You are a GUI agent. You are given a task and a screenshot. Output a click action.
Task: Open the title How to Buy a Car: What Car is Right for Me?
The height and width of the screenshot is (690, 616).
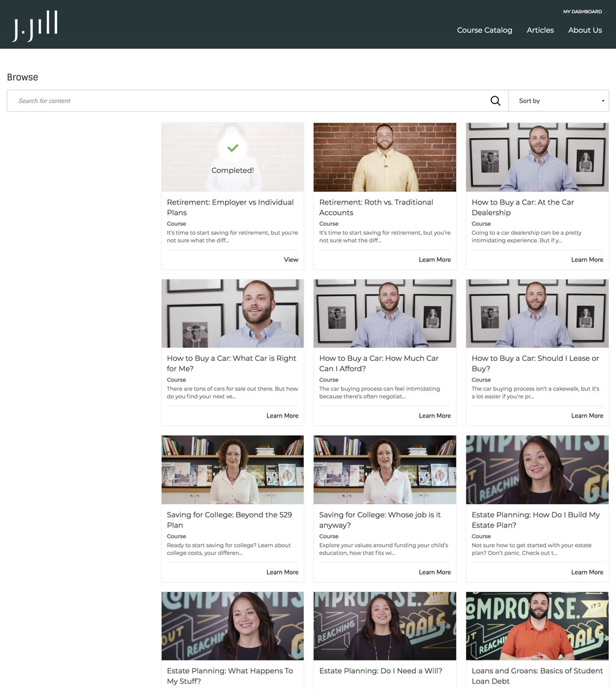pyautogui.click(x=232, y=363)
